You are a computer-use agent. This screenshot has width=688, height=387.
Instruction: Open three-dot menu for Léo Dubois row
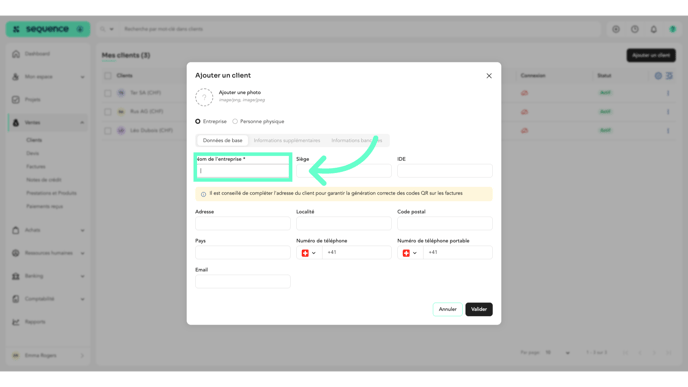[668, 131]
